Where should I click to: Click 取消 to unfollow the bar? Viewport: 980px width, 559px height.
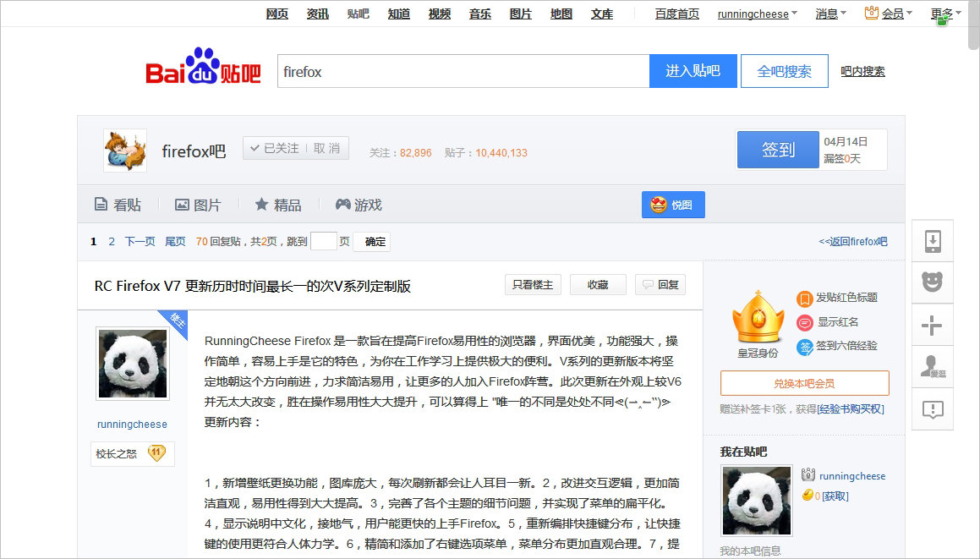click(327, 148)
